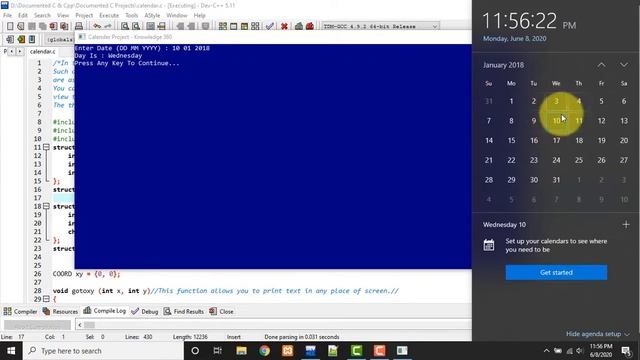Click the Compile icon with four colored squares
The width and height of the screenshot is (640, 360).
222,26
